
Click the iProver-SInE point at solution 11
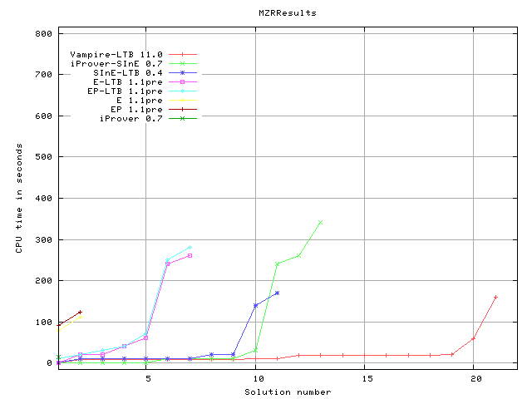277,264
